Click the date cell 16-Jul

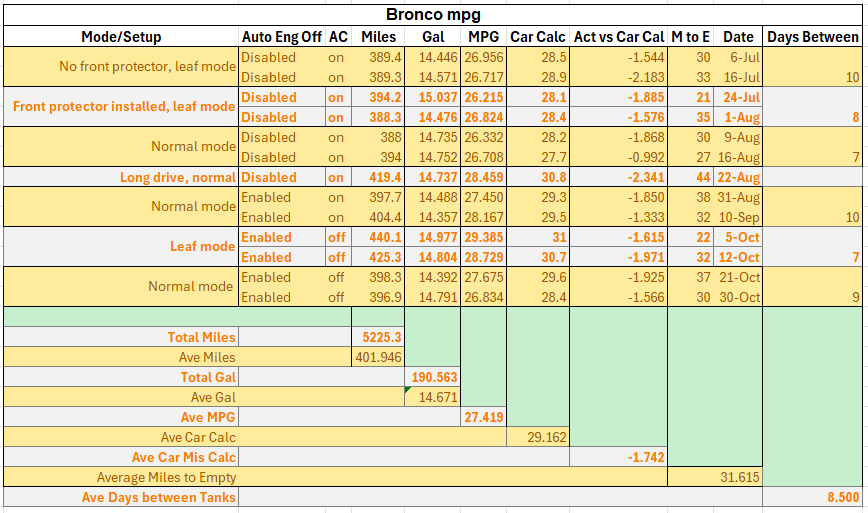(738, 77)
